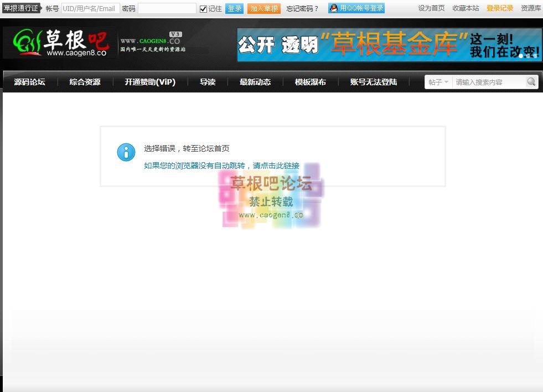
Task: Select the first banner carousel dot
Action: pos(521,56)
